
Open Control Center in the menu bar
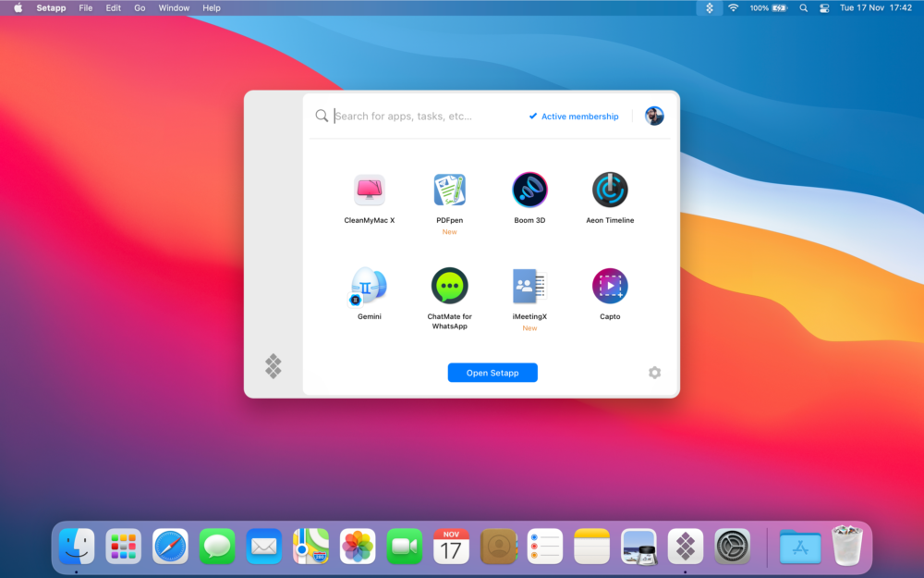point(824,7)
